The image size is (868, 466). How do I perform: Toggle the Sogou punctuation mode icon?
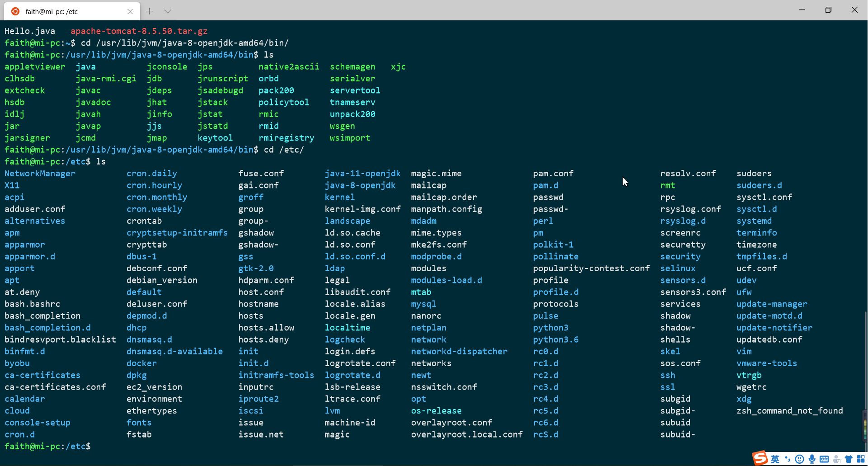788,459
